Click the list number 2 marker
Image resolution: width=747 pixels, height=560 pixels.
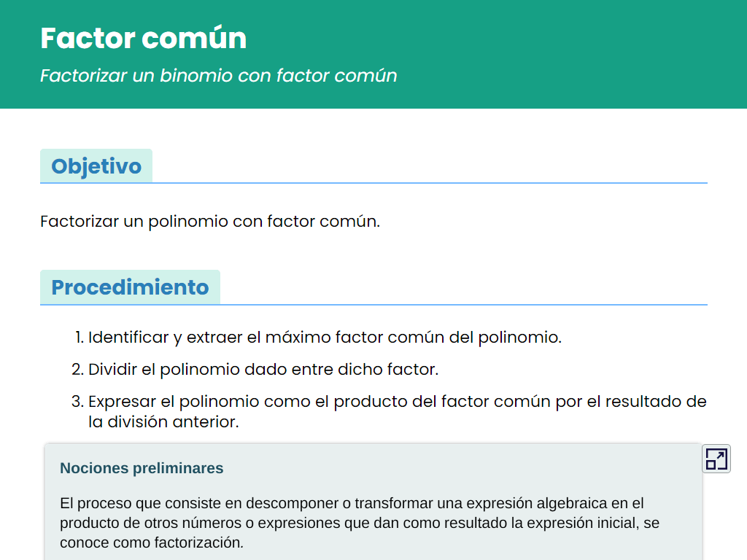click(x=77, y=369)
